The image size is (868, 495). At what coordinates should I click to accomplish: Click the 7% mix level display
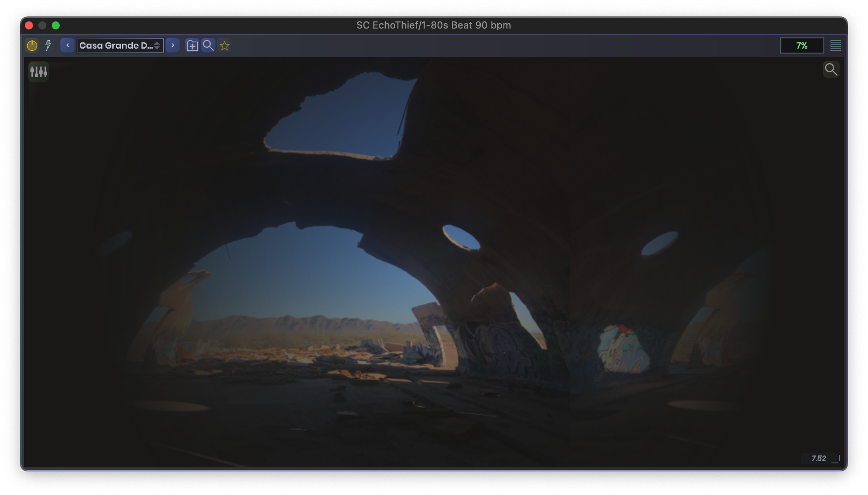click(x=801, y=45)
